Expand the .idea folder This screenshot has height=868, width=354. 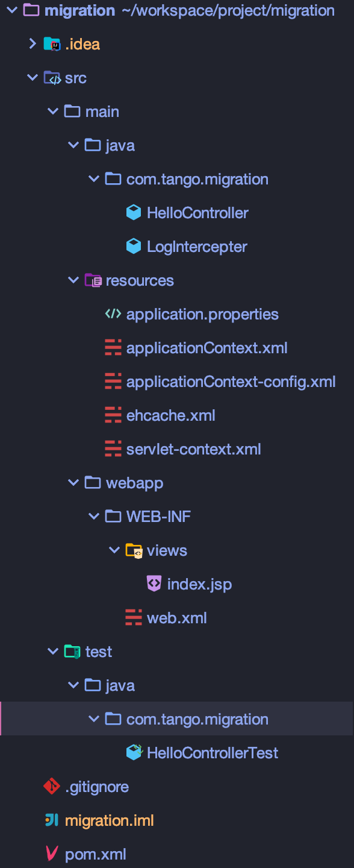[32, 43]
